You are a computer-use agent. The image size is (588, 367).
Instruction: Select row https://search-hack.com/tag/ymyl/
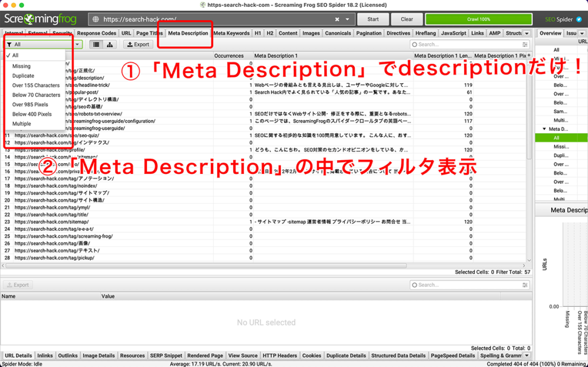[x=264, y=207]
